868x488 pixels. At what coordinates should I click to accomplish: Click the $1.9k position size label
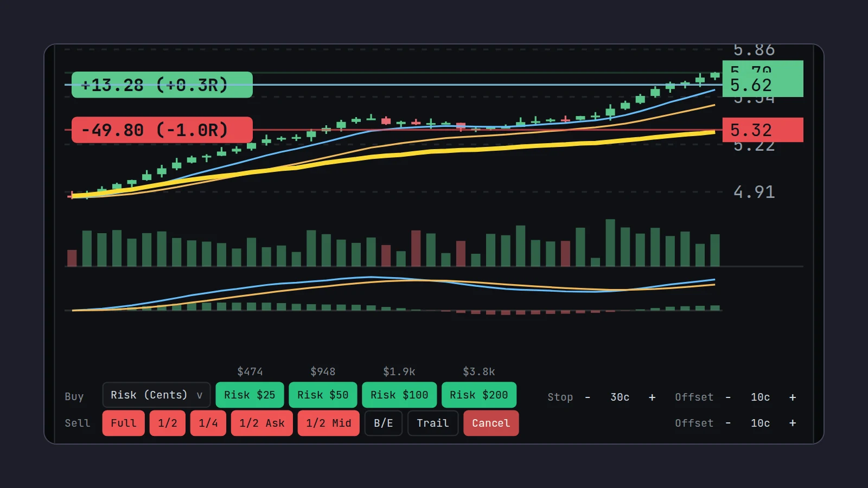pyautogui.click(x=399, y=371)
